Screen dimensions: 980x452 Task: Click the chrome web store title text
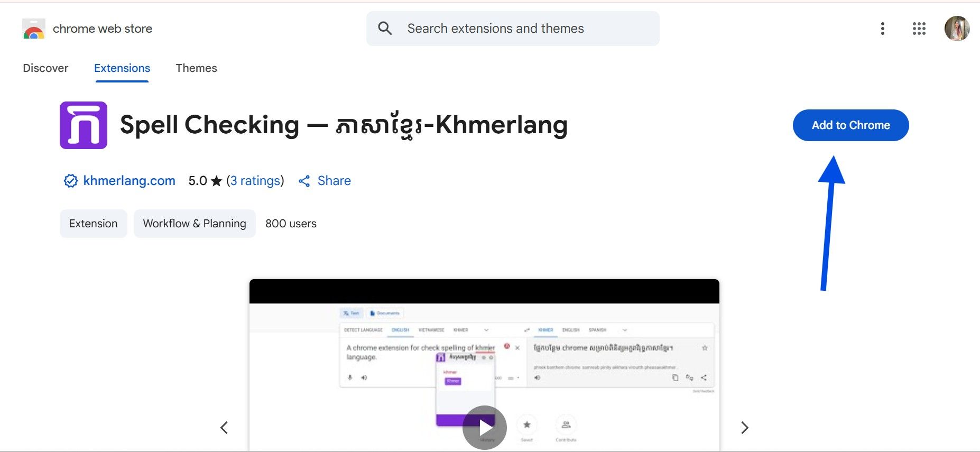[x=103, y=29]
